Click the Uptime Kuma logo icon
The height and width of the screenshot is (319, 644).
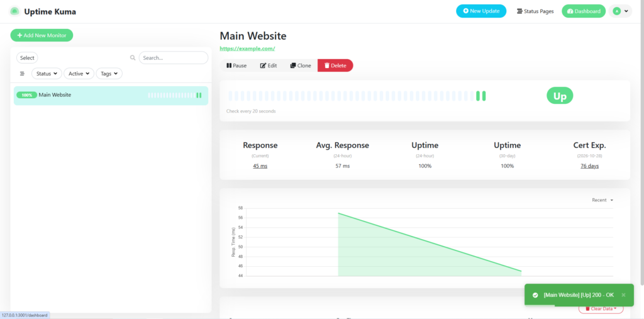click(15, 11)
